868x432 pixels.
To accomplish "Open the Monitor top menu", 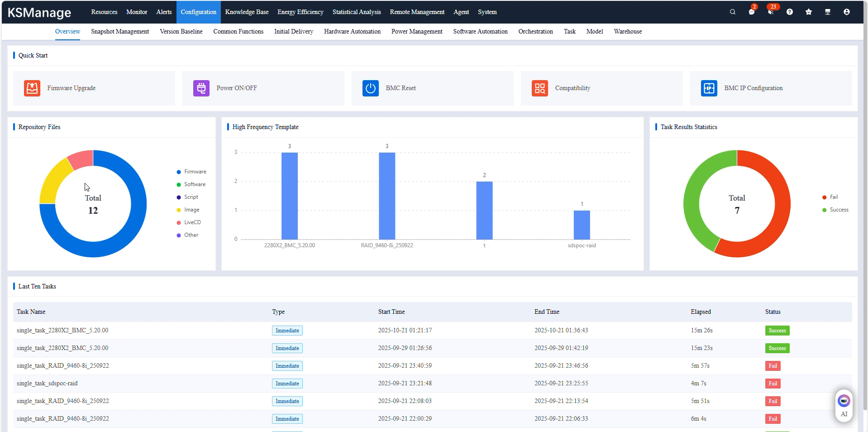I will click(x=137, y=12).
